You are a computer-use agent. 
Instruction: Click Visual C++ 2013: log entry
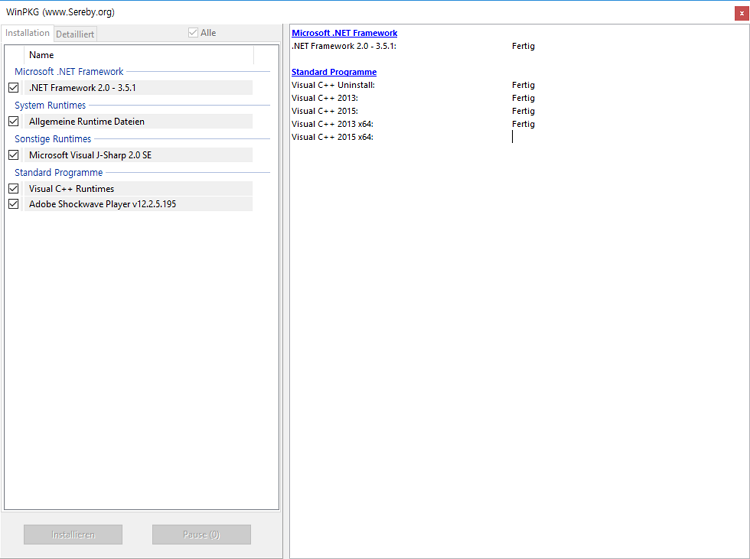click(325, 98)
